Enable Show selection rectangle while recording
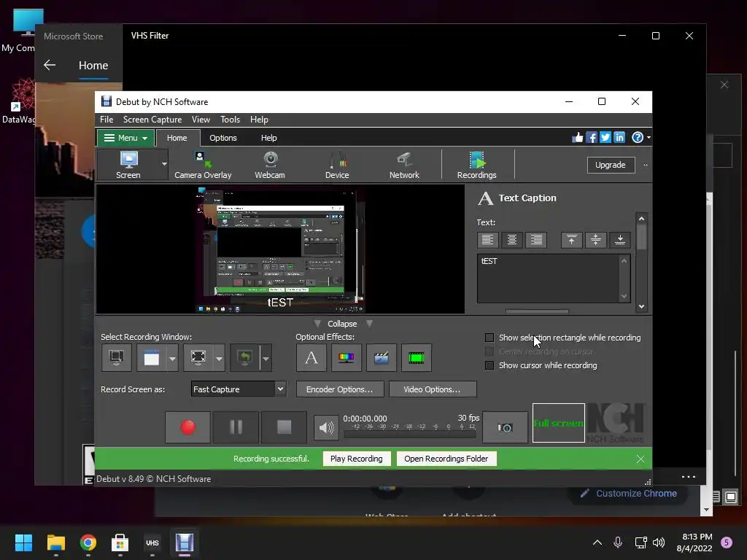 coord(489,338)
